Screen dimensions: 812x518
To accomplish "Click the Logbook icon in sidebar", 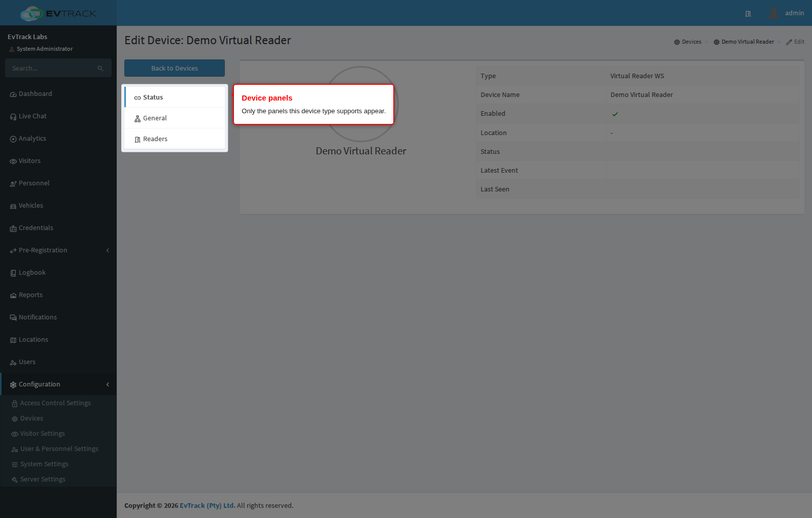I will tap(13, 273).
